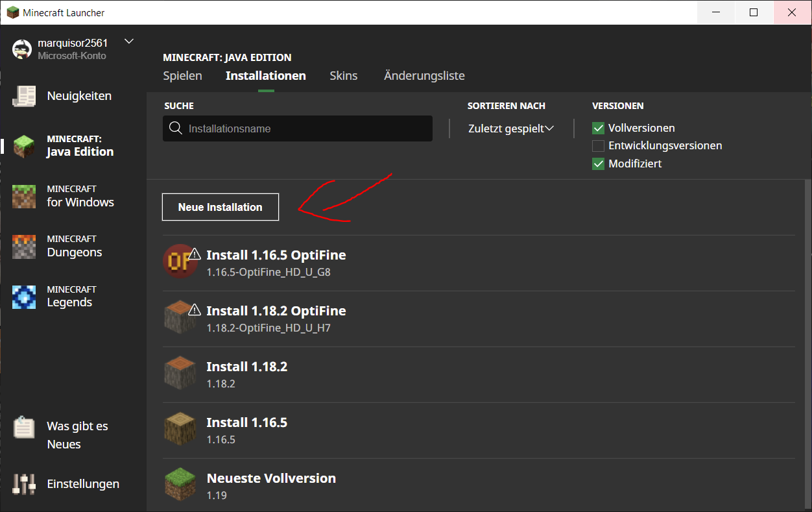Click the warning triangle on Install 1.16.5 OptiFine
This screenshot has height=512, width=812.
coord(194,254)
